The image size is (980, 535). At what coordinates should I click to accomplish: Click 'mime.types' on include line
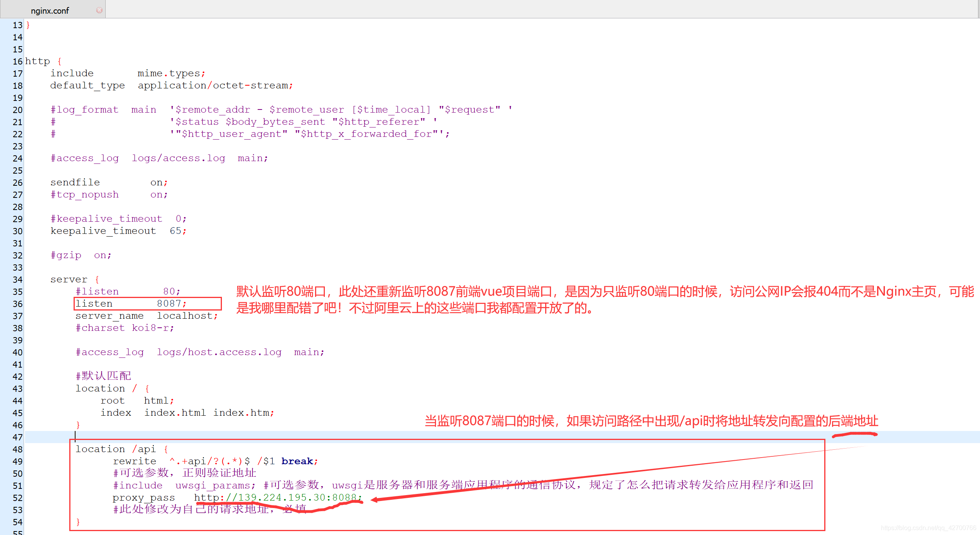click(x=169, y=74)
